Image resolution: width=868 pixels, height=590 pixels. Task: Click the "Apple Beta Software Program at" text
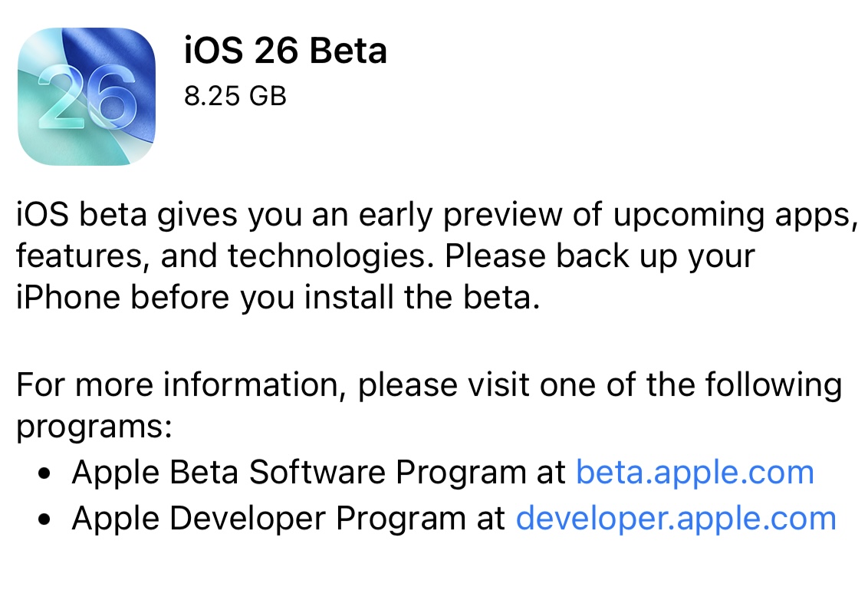(319, 472)
